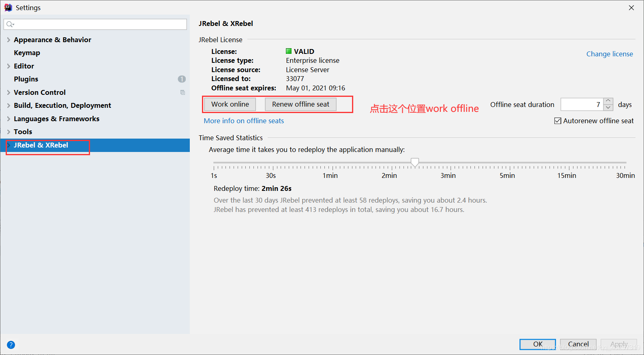
Task: Click the Version Control project-level icon
Action: coord(182,92)
